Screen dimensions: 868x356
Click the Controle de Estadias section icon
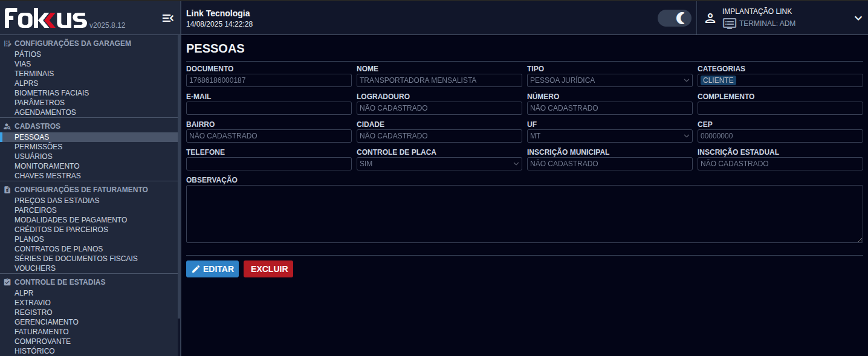click(x=7, y=282)
